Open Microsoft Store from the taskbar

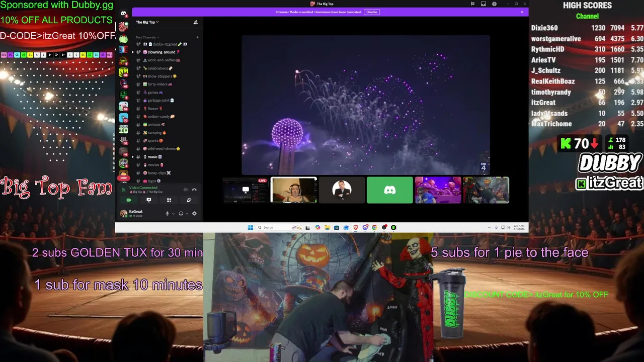[x=337, y=227]
